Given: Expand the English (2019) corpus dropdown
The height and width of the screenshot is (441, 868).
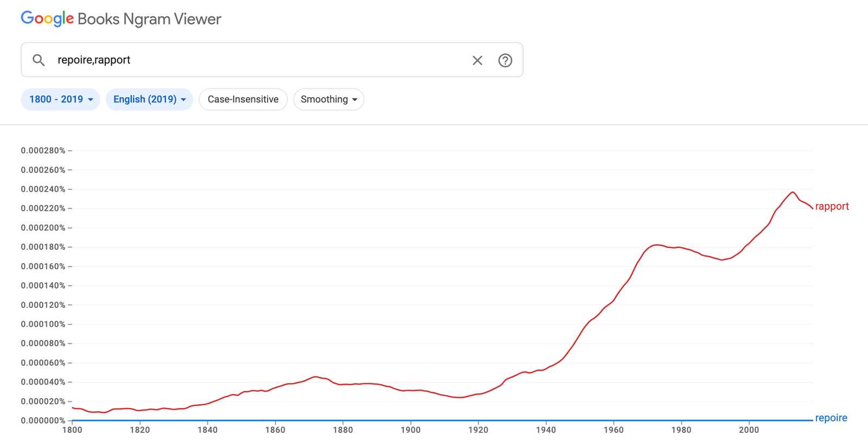Looking at the screenshot, I should 149,99.
